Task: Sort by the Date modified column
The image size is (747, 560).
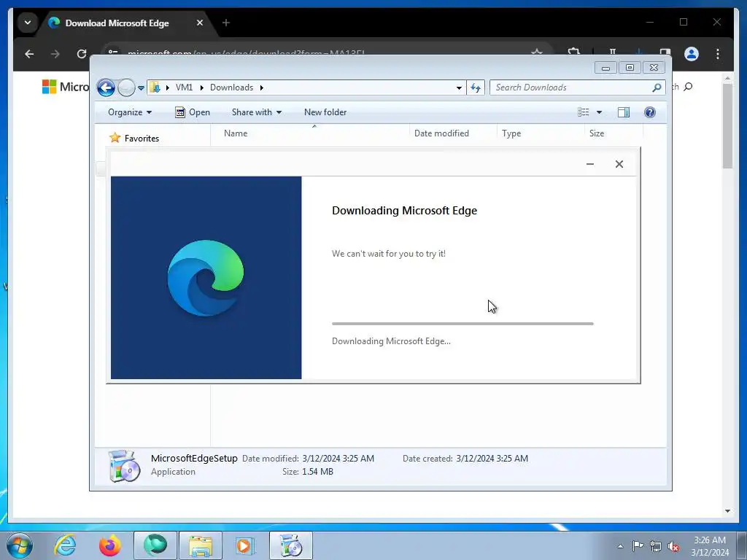Action: tap(453, 133)
